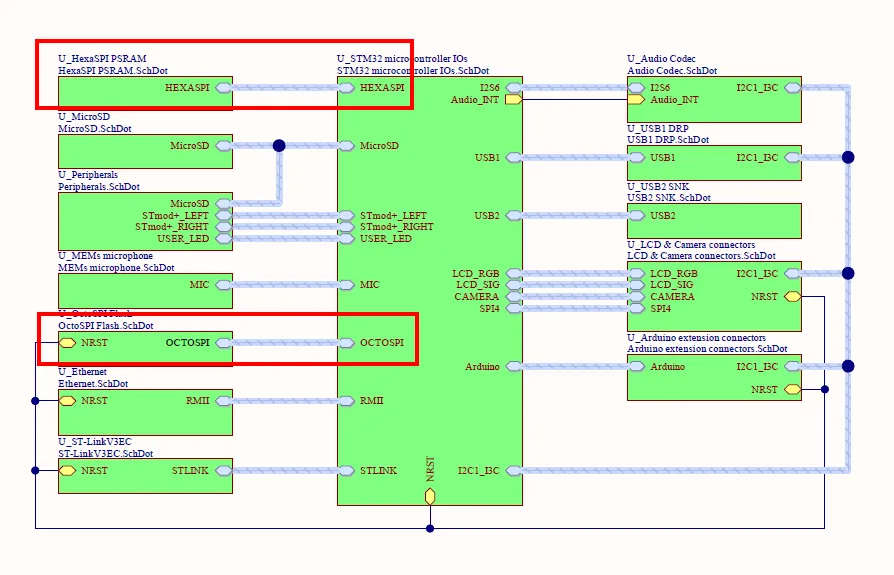
Task: Click yellow NRST port on OctoSPI Flash sheet
Action: click(x=67, y=342)
